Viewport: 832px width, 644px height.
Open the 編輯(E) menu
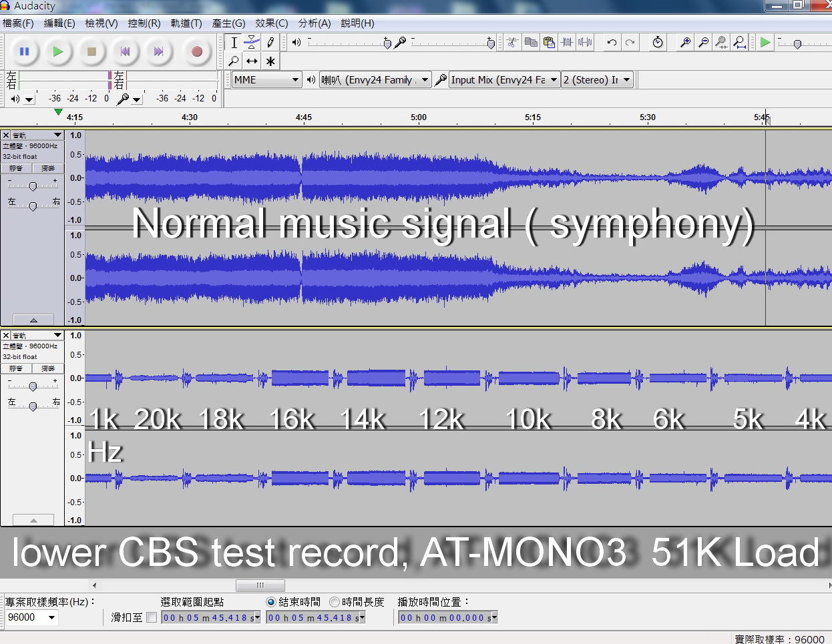pos(59,23)
